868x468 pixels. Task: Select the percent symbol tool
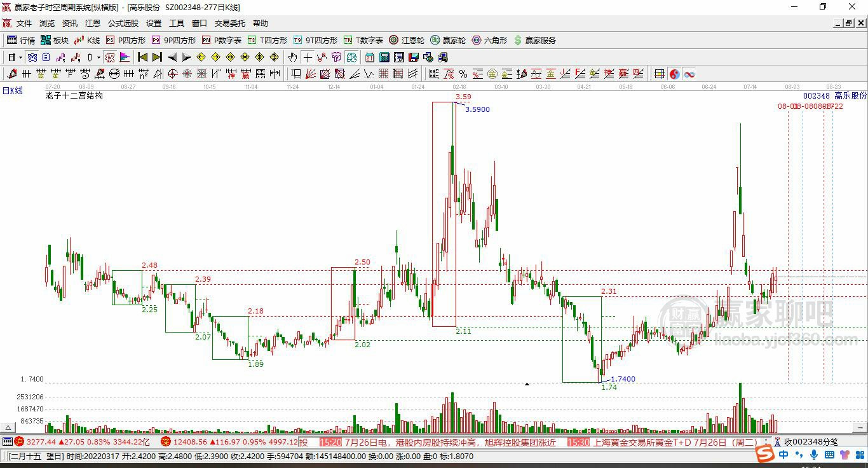tap(463, 74)
